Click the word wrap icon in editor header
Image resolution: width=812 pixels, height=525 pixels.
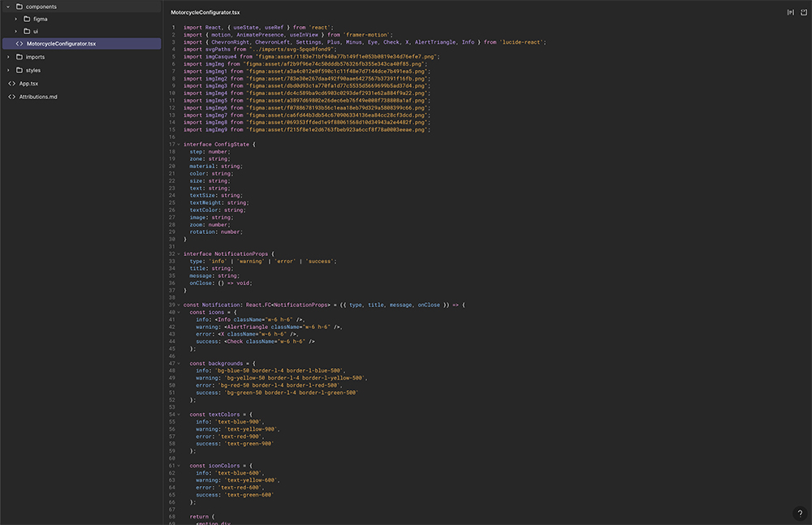pos(790,13)
